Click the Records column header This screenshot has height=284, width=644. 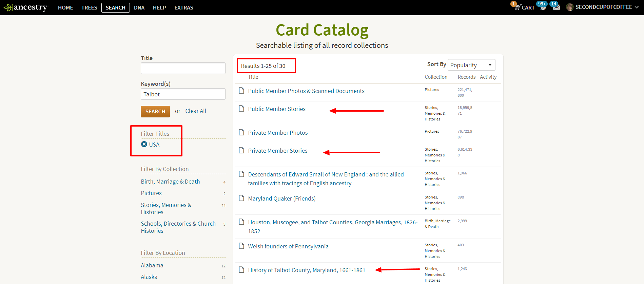[x=467, y=77]
